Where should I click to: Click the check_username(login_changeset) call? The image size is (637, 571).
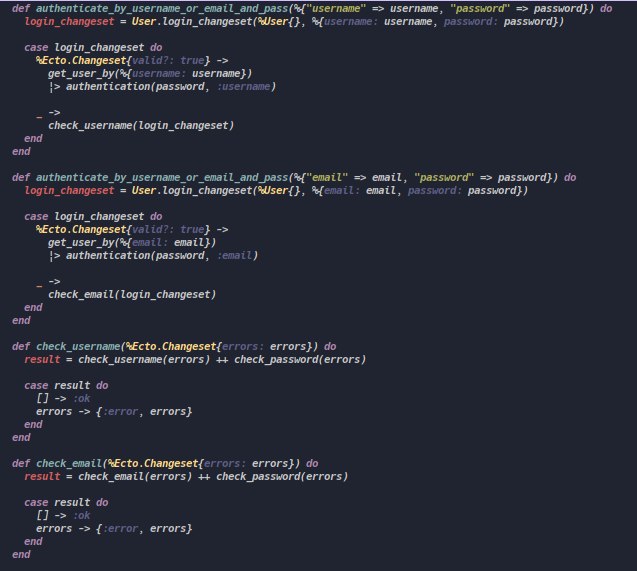coord(141,125)
